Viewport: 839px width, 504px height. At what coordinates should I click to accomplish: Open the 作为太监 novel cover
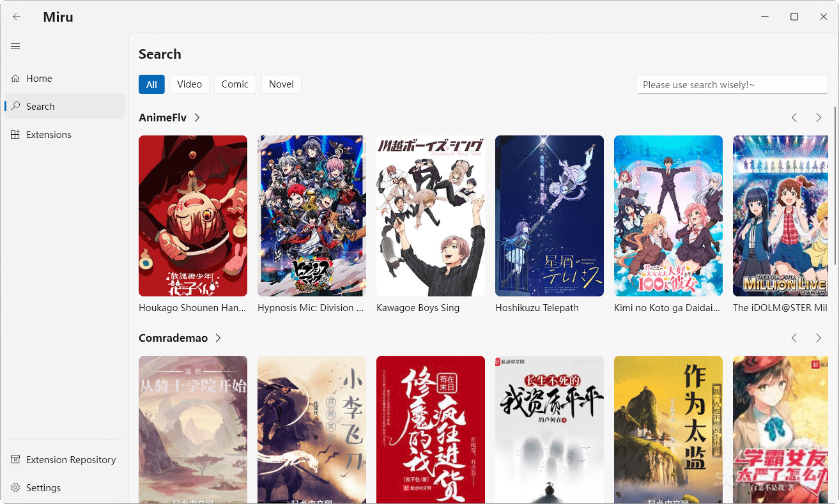click(x=668, y=429)
